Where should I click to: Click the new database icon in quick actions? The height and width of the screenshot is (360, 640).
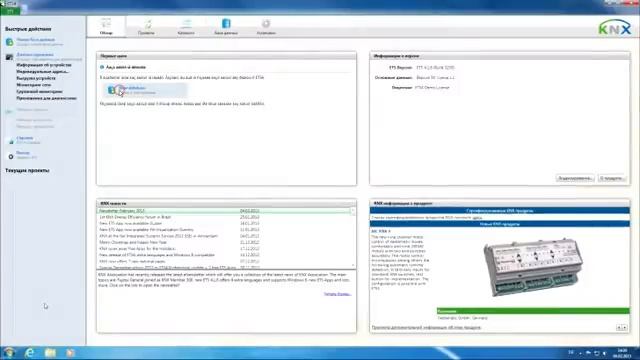click(9, 42)
